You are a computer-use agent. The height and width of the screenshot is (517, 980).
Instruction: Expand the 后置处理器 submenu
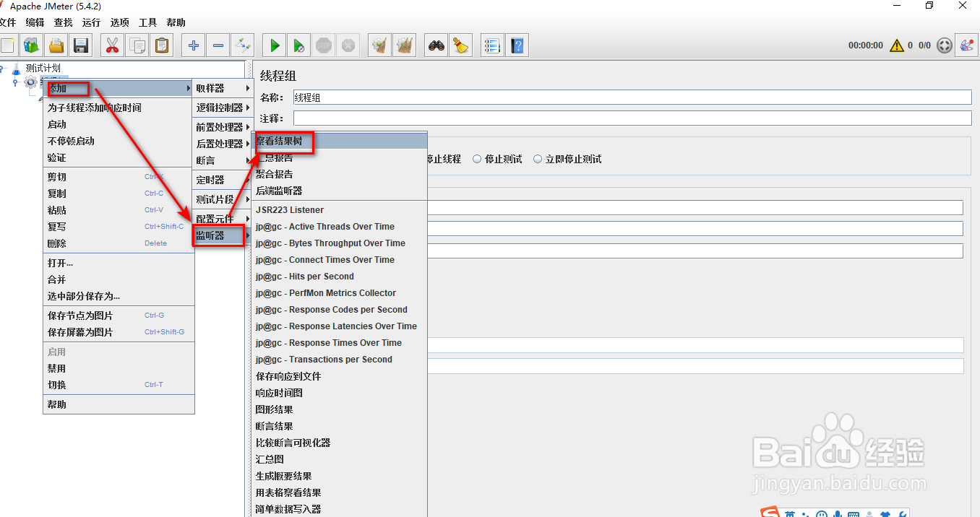(221, 144)
